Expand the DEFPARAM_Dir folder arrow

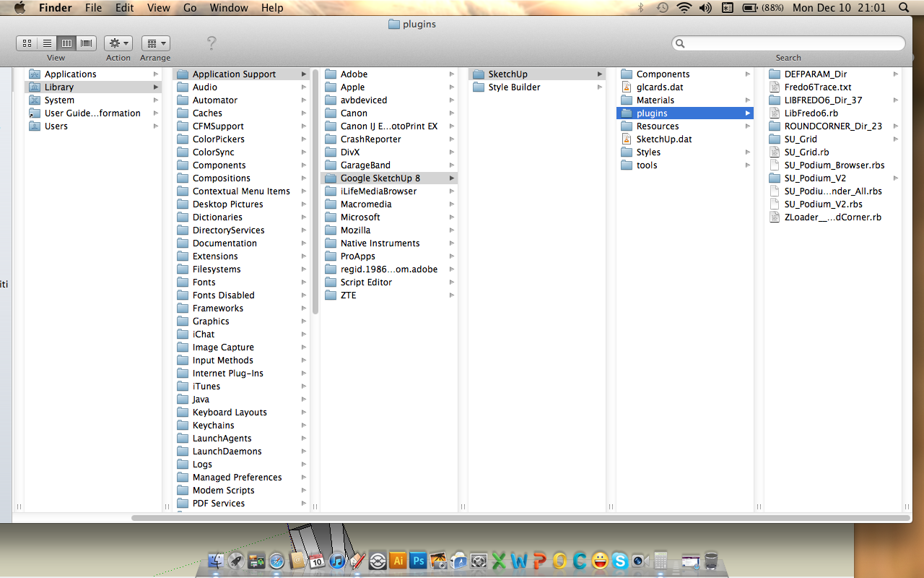pyautogui.click(x=895, y=74)
